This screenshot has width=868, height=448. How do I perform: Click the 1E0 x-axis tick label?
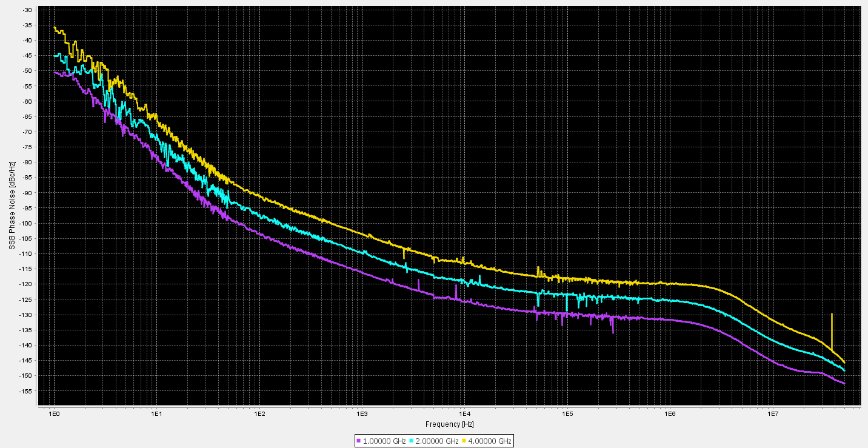tap(53, 414)
